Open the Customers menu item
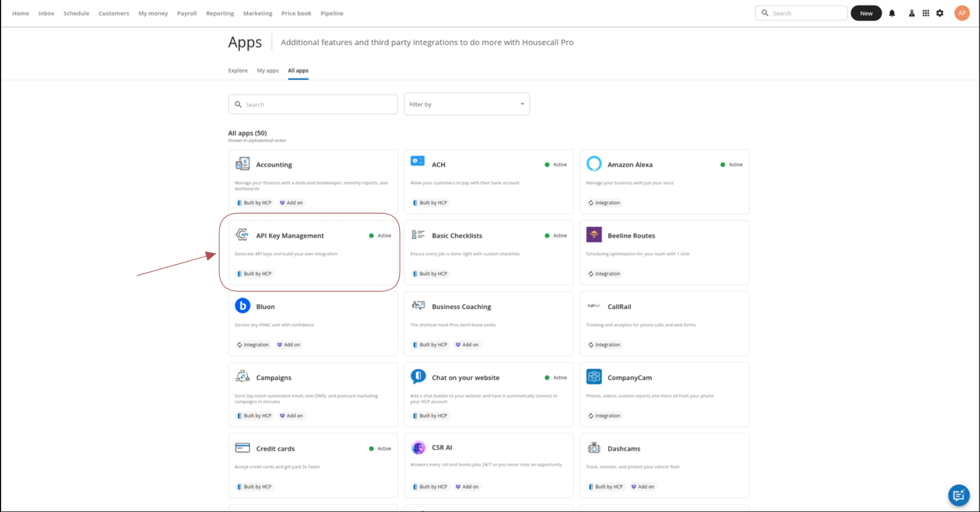Screen dimensions: 980x512 pos(114,13)
